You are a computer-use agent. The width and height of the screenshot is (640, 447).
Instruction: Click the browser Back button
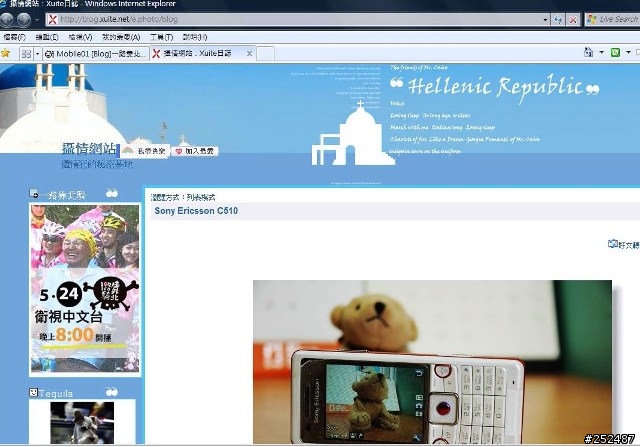[x=7, y=20]
